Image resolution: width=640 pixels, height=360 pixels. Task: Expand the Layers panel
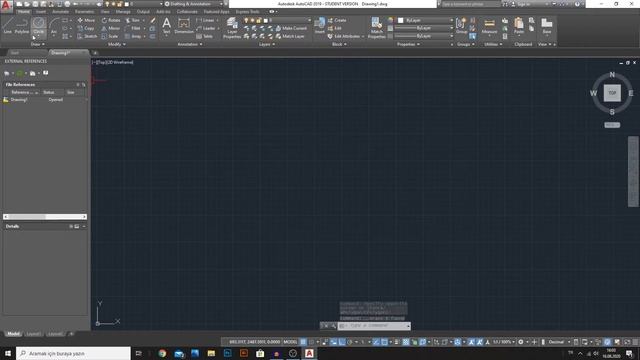pyautogui.click(x=267, y=44)
